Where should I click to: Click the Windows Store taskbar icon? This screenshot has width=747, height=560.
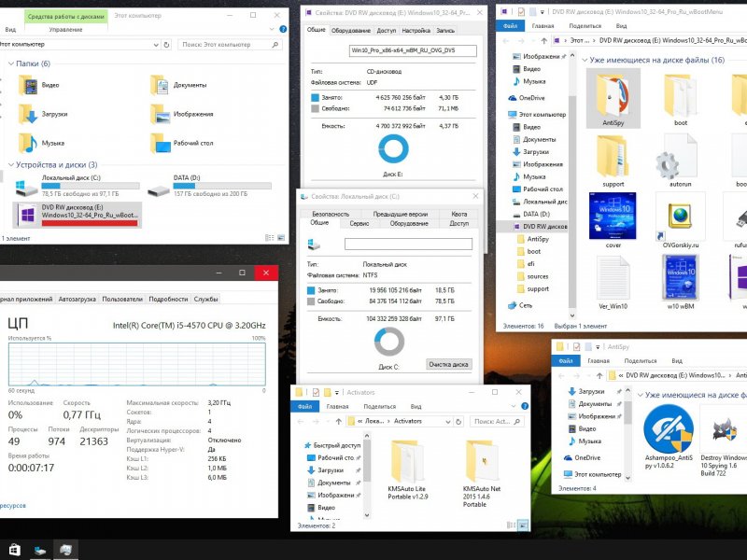pyautogui.click(x=14, y=550)
